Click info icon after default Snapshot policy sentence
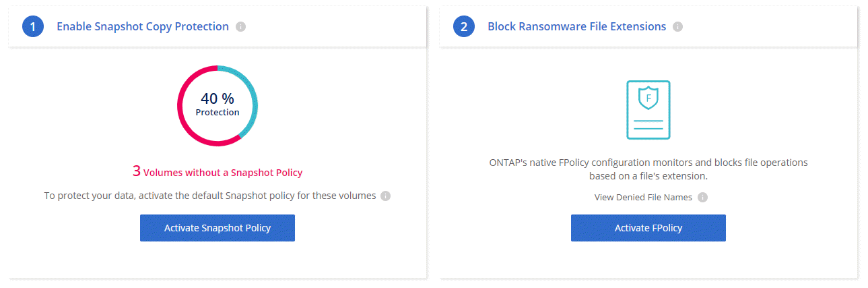The width and height of the screenshot is (868, 288). (x=385, y=196)
